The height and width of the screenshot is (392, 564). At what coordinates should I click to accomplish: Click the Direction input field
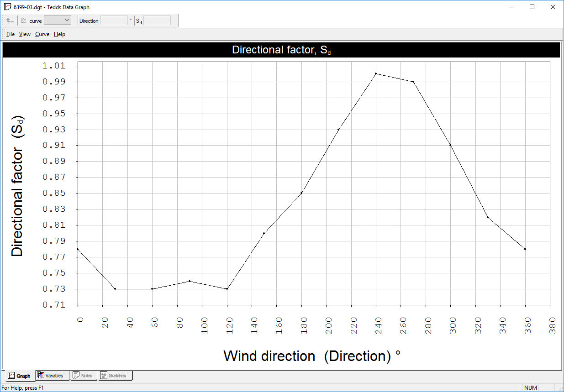pos(115,20)
